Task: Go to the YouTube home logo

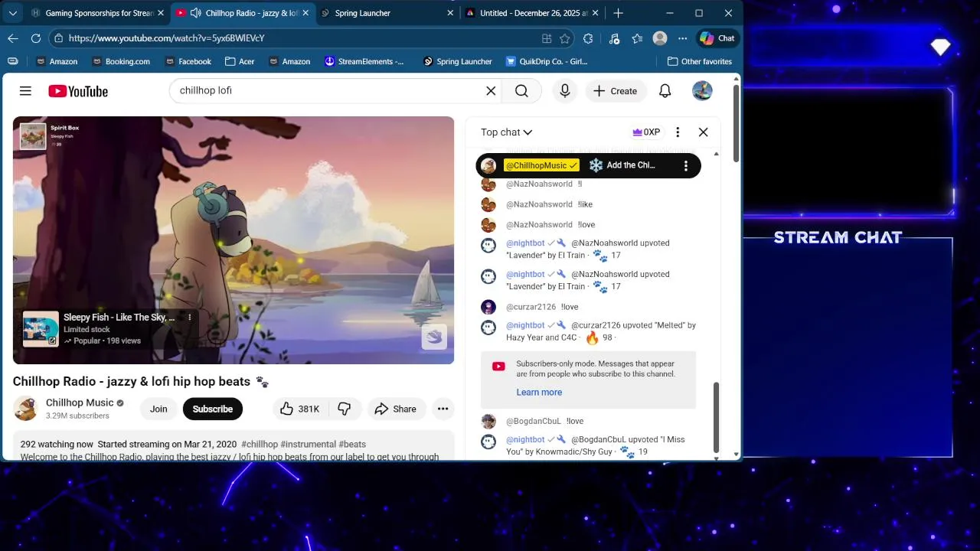Action: 78,91
